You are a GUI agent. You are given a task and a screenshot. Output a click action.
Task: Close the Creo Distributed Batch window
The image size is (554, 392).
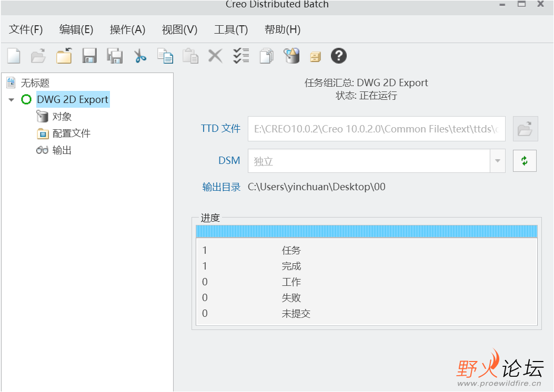click(540, 4)
